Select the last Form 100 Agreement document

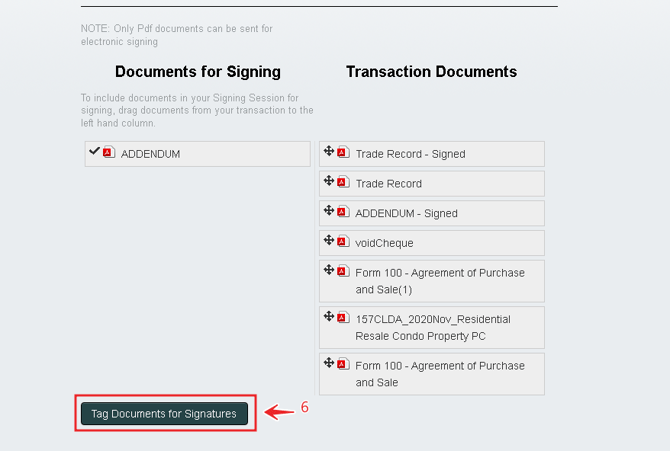[x=440, y=373]
